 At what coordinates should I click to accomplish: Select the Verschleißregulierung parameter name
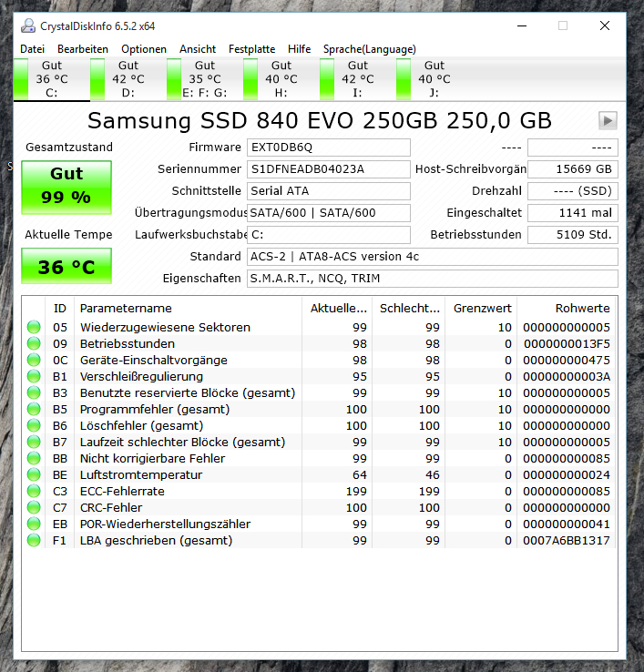pos(141,376)
